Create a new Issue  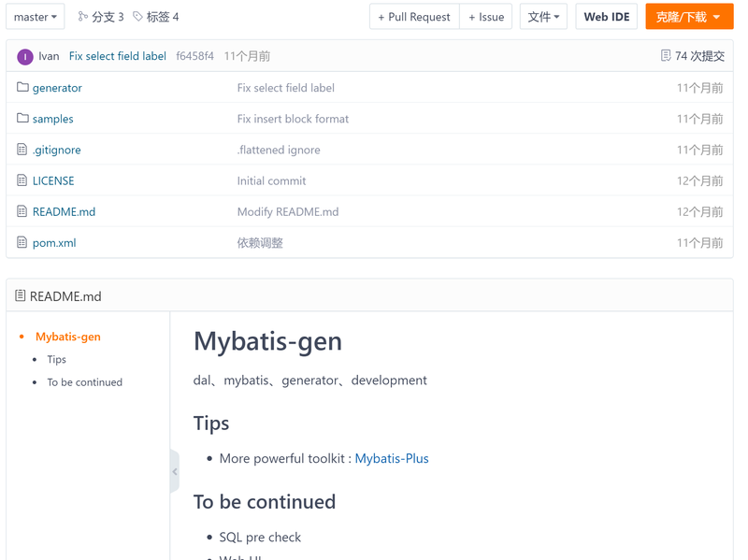pos(485,17)
